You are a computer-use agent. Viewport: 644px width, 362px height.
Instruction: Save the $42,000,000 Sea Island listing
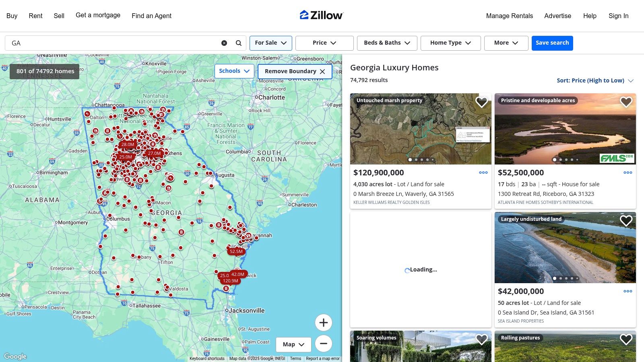(x=626, y=221)
